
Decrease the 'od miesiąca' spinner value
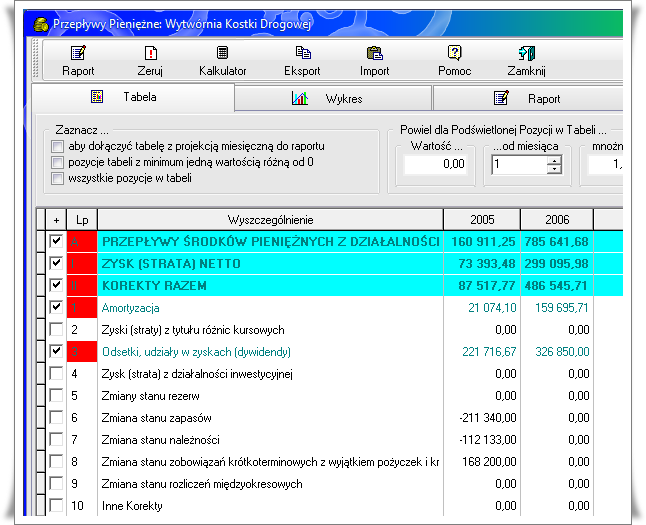pyautogui.click(x=554, y=169)
